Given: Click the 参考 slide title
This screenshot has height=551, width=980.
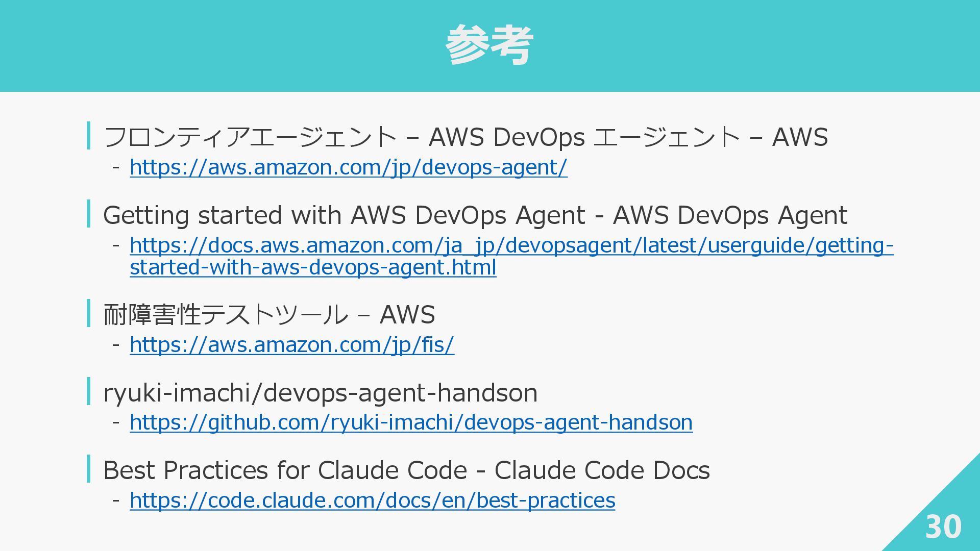Looking at the screenshot, I should (x=489, y=45).
